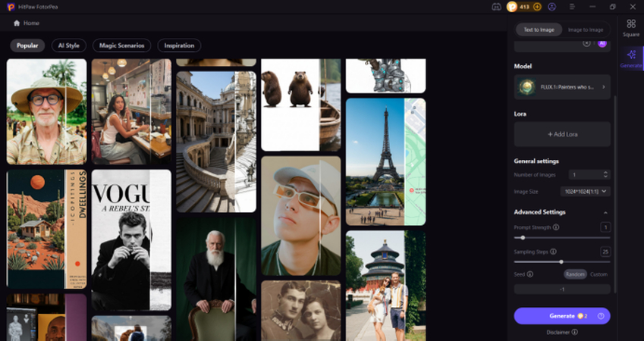Click the FLUX.1 model thumbnail icon

pyautogui.click(x=526, y=87)
